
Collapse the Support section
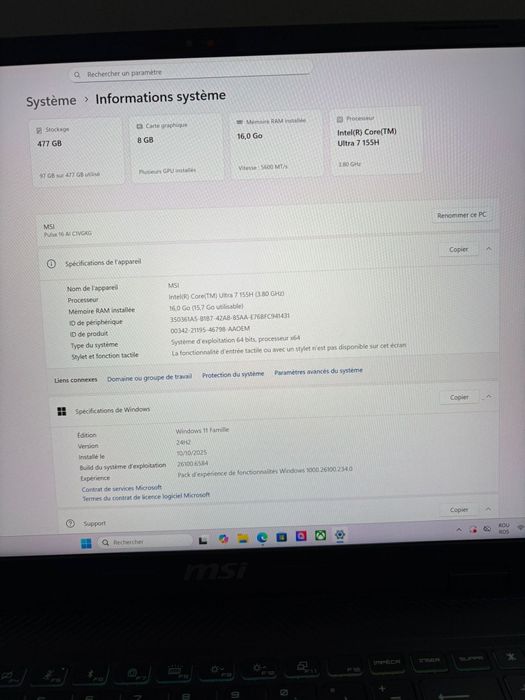click(x=488, y=508)
